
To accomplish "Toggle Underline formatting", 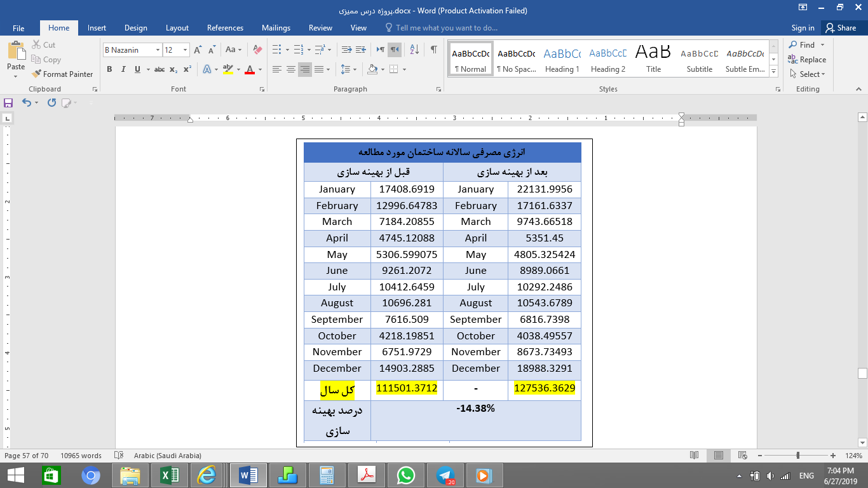I will coord(137,69).
